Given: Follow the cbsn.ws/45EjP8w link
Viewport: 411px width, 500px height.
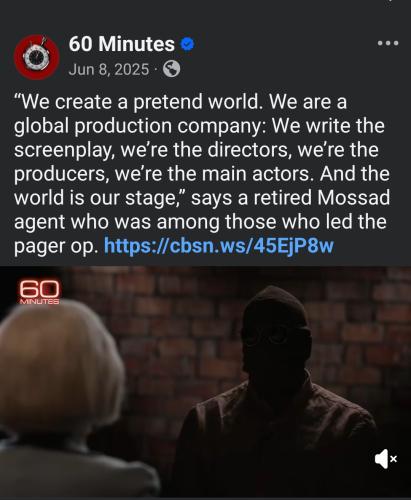Looking at the screenshot, I should coord(219,246).
